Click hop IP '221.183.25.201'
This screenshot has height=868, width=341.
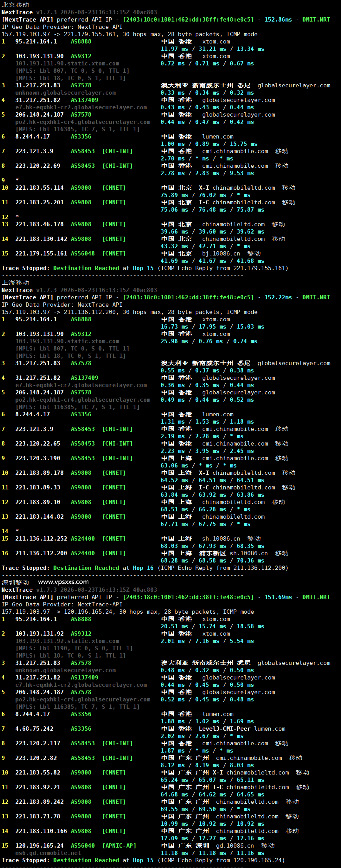coord(40,202)
